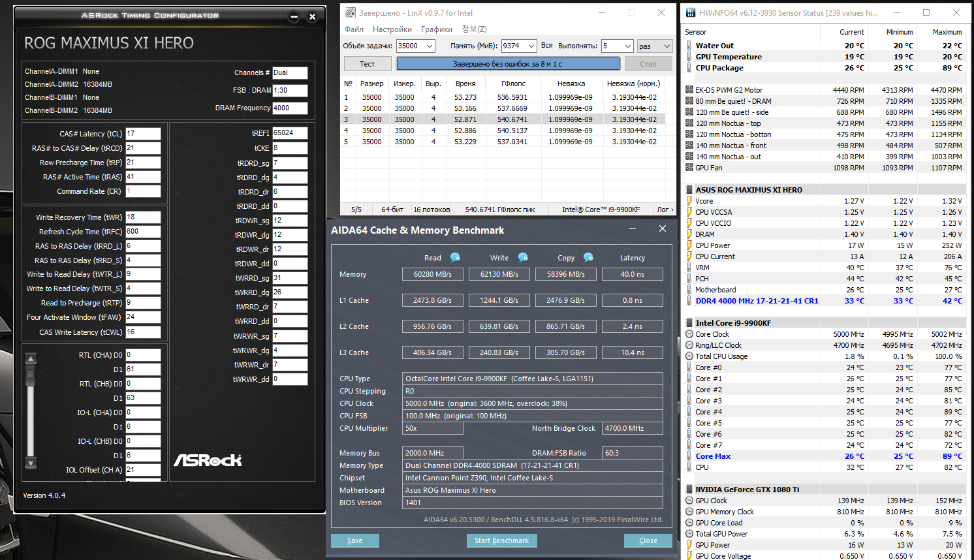Click the clock icon beside GPU Memory Clock
Image resolution: width=974 pixels, height=560 pixels.
[689, 512]
